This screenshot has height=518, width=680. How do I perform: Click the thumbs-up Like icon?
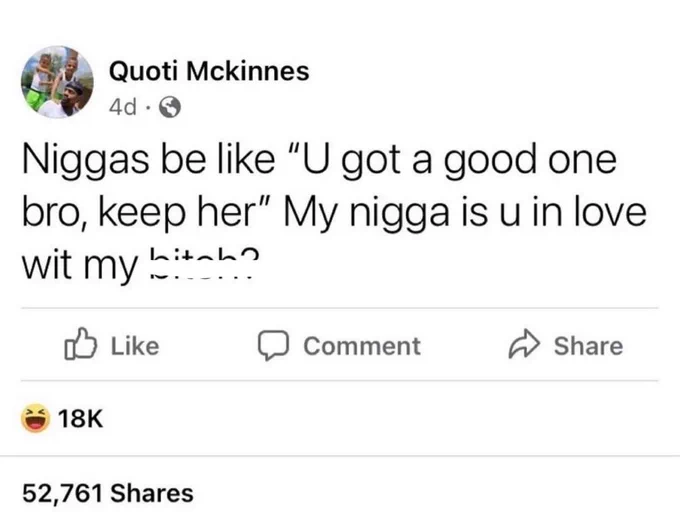[x=78, y=345]
